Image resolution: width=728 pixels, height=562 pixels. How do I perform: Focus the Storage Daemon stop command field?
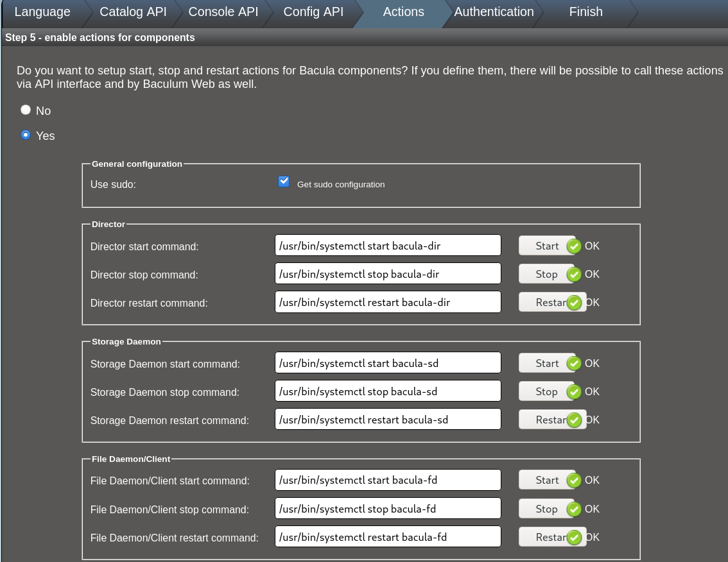coord(388,391)
